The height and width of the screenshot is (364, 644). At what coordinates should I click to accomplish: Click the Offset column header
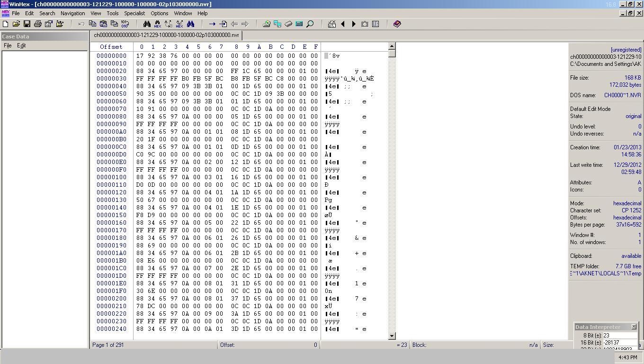[x=111, y=46]
